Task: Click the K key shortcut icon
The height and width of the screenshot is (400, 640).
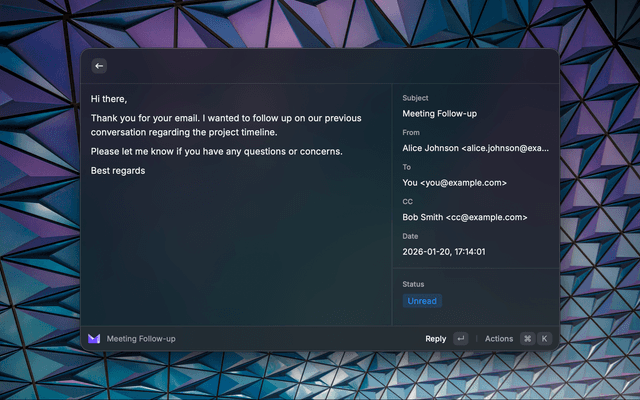Action: (x=545, y=339)
